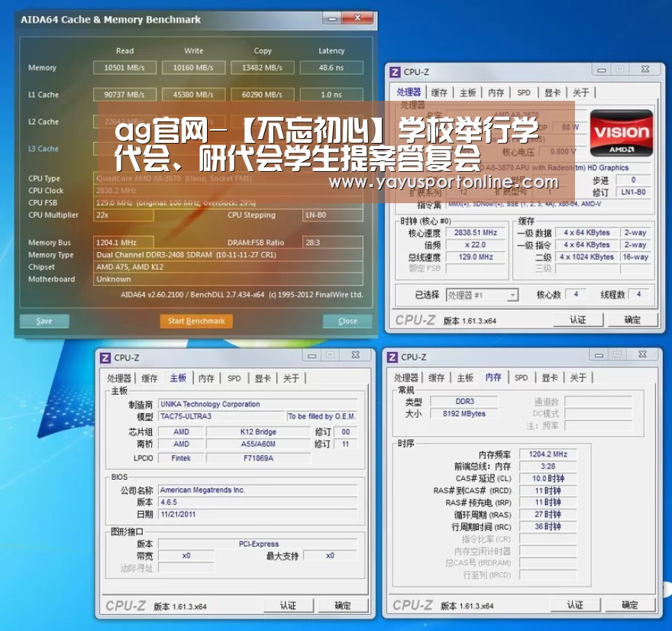The width and height of the screenshot is (672, 631).
Task: Click memory size value 8192 MBytes
Action: coord(464,414)
